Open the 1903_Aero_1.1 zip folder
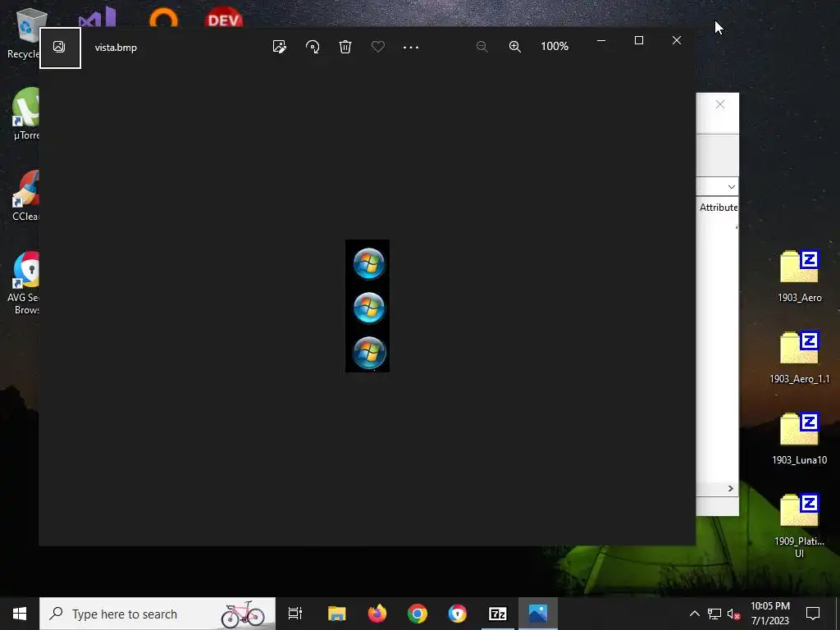840x630 pixels. (x=799, y=358)
